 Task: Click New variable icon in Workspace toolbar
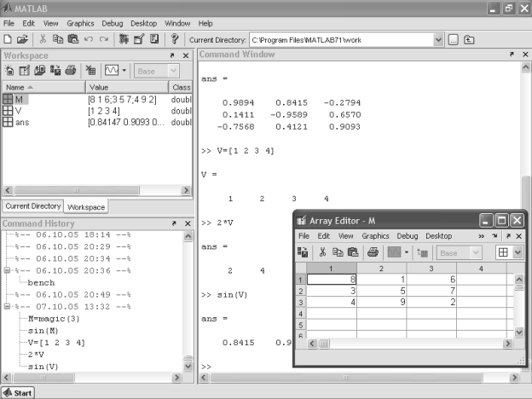point(9,71)
